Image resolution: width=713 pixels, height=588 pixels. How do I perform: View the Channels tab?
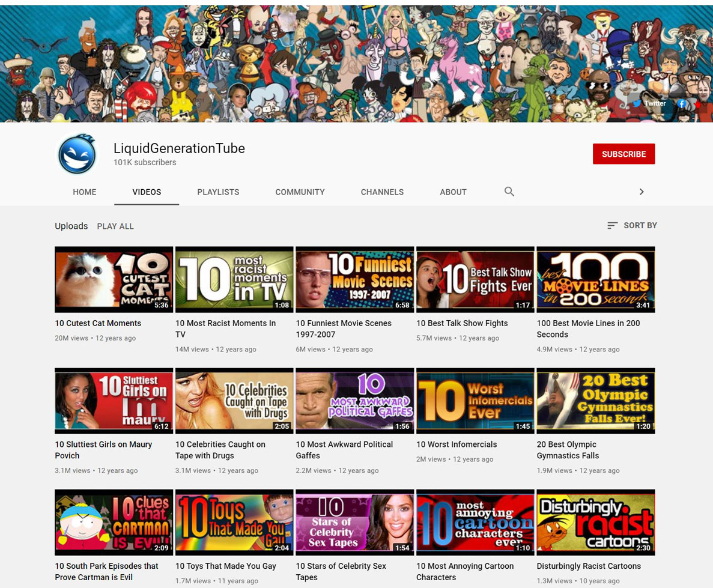click(383, 192)
